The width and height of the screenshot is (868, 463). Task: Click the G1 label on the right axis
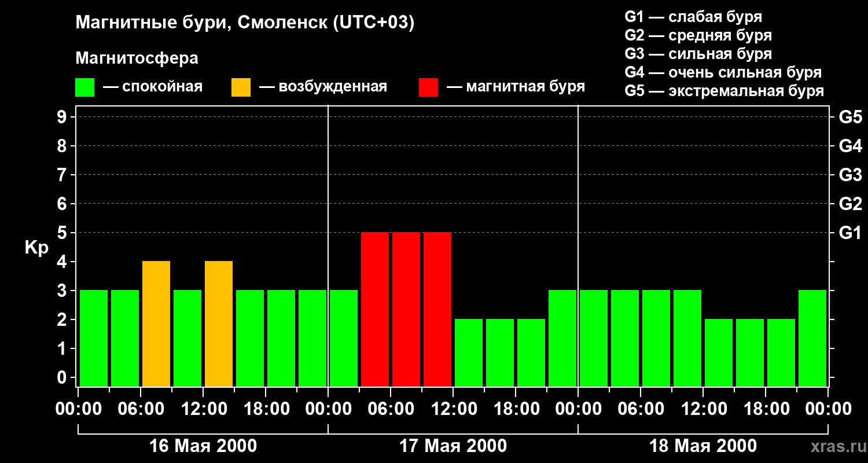tap(850, 233)
